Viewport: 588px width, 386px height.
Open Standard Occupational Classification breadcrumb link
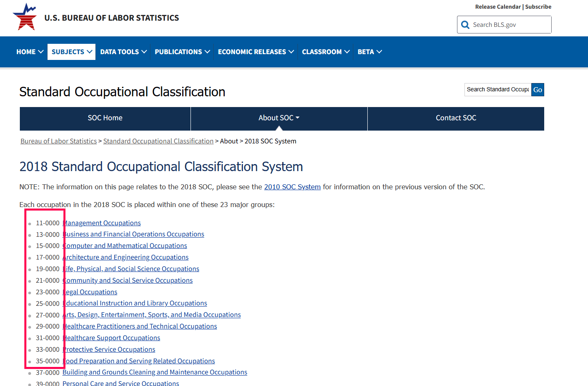(x=158, y=141)
